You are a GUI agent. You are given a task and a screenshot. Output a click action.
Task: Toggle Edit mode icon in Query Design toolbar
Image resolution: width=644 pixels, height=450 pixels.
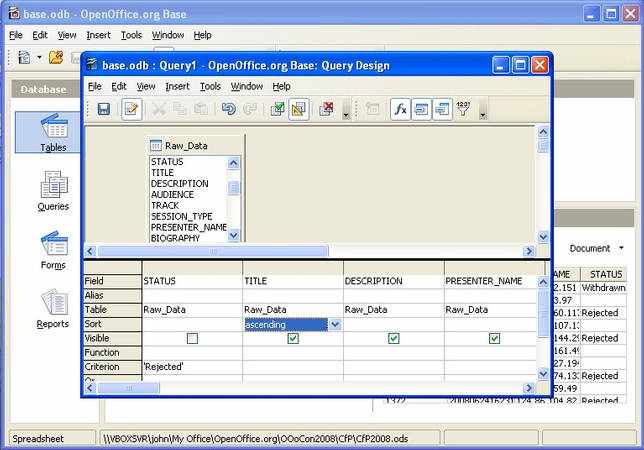coord(131,109)
